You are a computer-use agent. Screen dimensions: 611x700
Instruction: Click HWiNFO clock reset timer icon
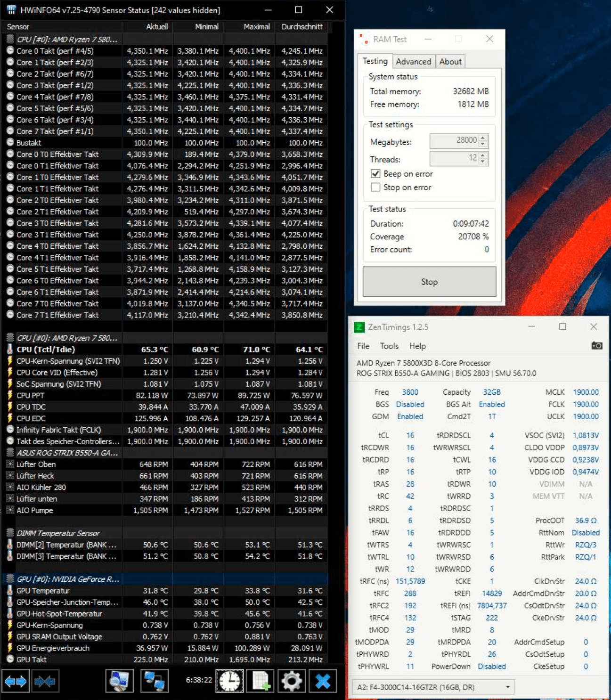click(230, 681)
